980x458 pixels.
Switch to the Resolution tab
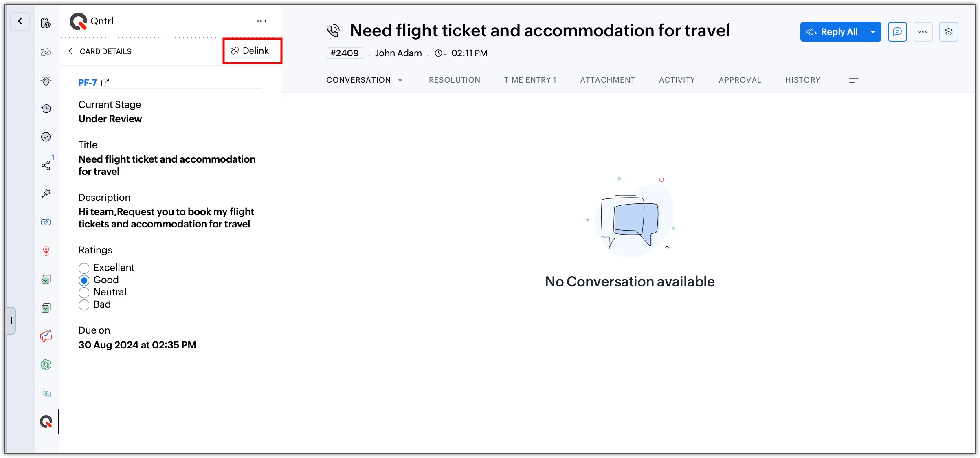pos(454,80)
